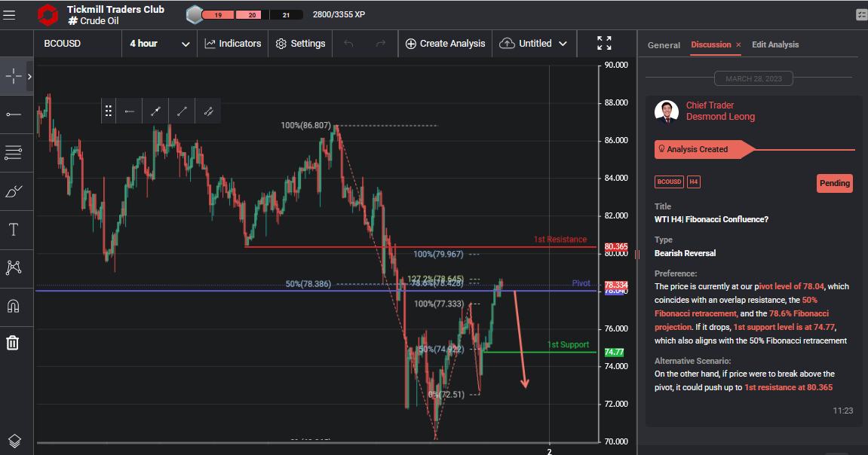This screenshot has height=455, width=868.
Task: Expand the crosshair tool flyout arrow
Action: point(30,76)
